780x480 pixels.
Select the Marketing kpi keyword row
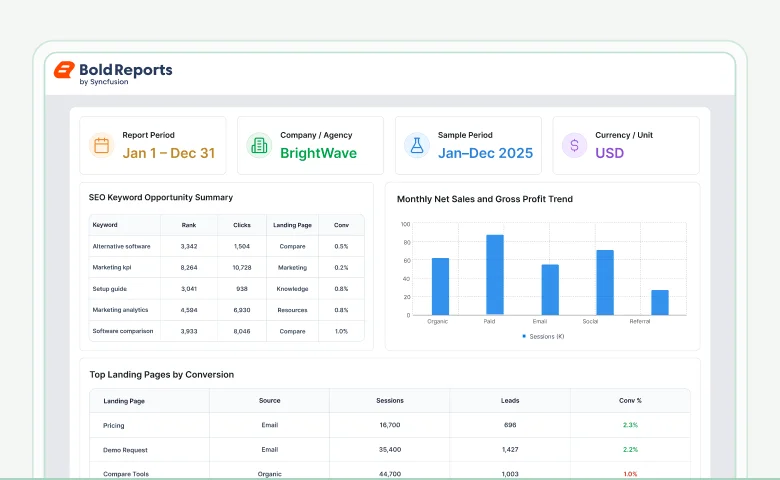pos(226,268)
